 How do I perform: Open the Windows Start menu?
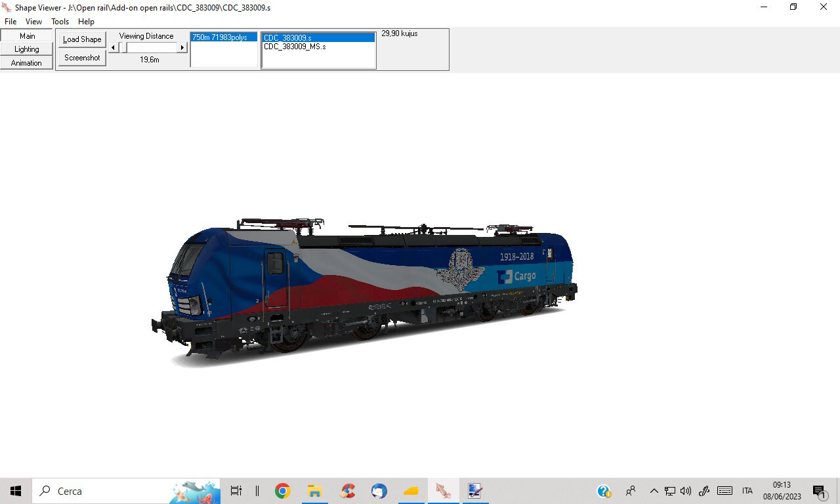(x=16, y=491)
